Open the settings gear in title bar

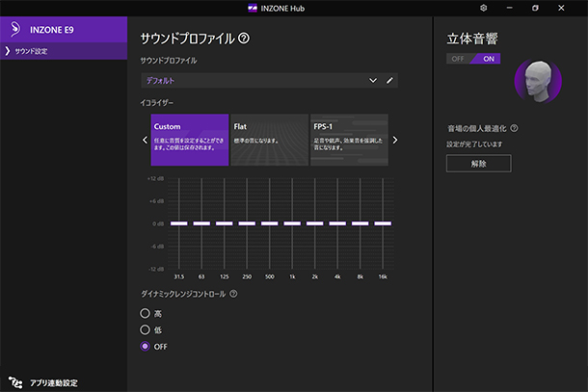(x=483, y=8)
